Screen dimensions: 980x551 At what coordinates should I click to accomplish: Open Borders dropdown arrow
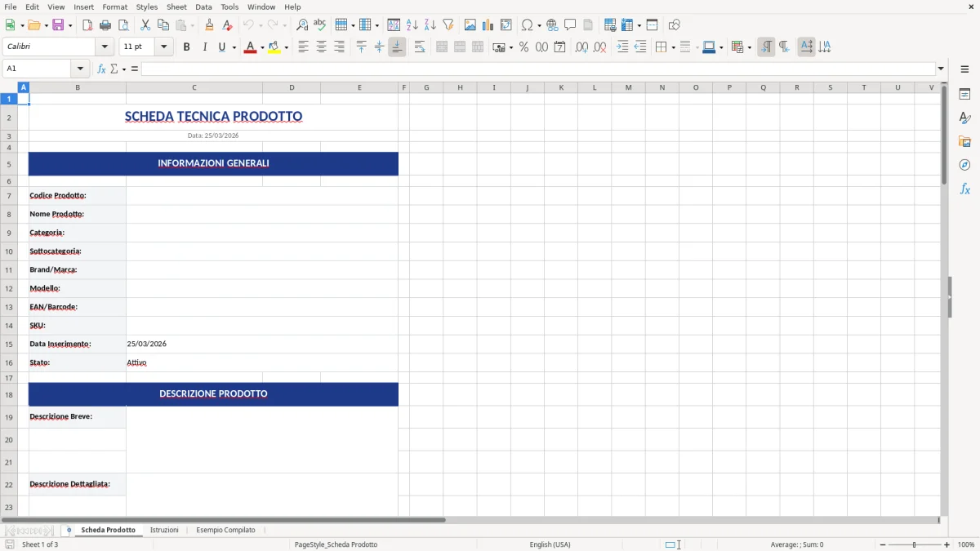coord(673,47)
